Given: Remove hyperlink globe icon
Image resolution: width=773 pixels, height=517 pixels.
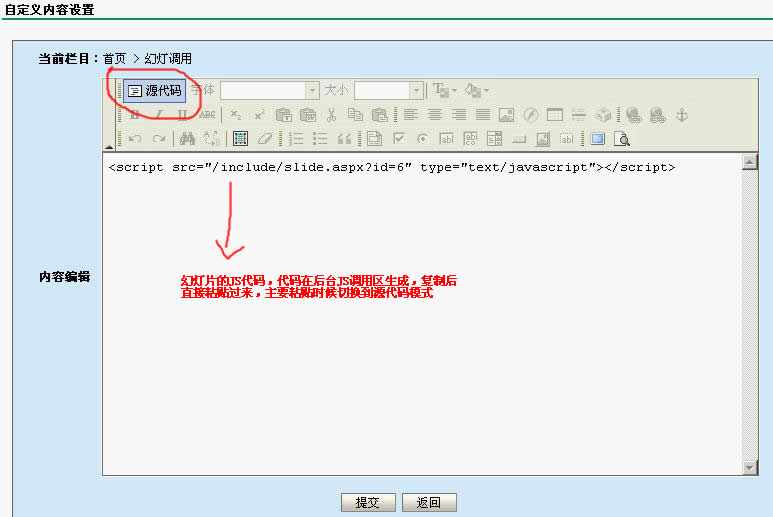Looking at the screenshot, I should click(x=658, y=115).
